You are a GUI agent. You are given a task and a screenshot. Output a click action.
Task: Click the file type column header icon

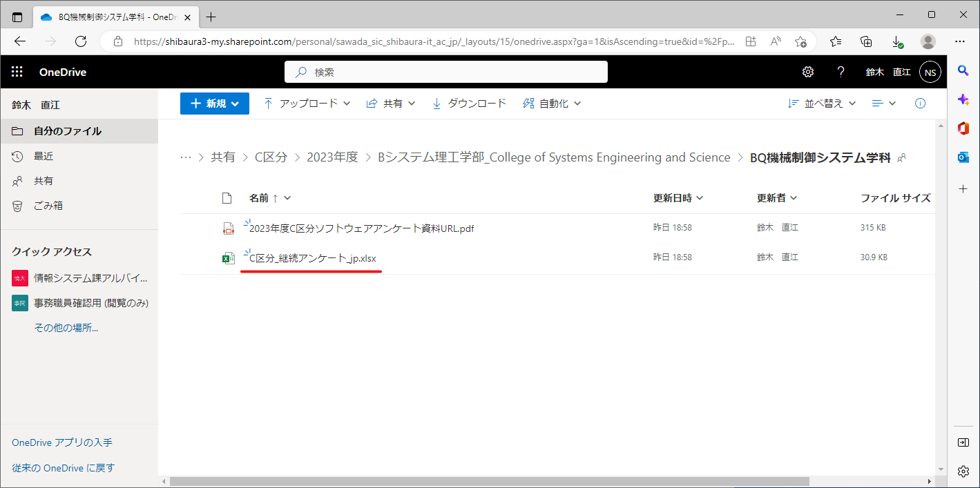pyautogui.click(x=227, y=198)
